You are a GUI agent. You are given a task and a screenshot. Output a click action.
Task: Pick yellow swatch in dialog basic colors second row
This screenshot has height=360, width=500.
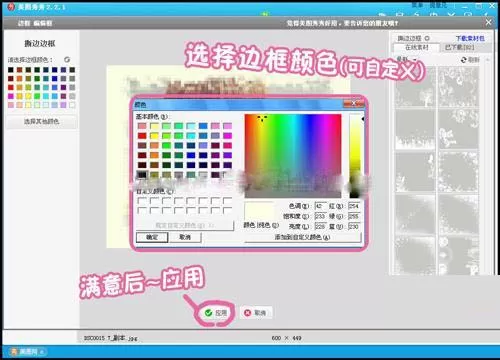(x=154, y=136)
